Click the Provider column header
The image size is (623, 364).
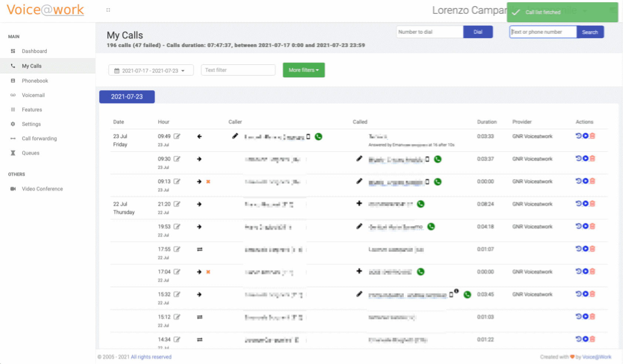coord(522,122)
